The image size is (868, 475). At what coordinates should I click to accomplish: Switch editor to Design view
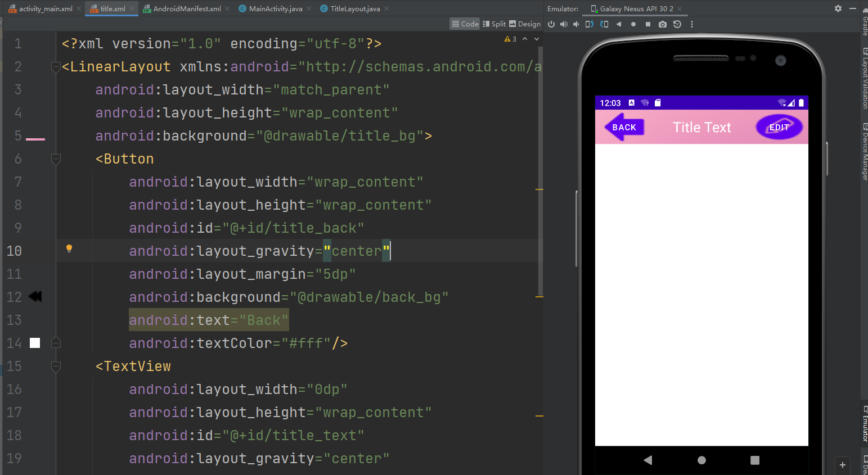(525, 24)
